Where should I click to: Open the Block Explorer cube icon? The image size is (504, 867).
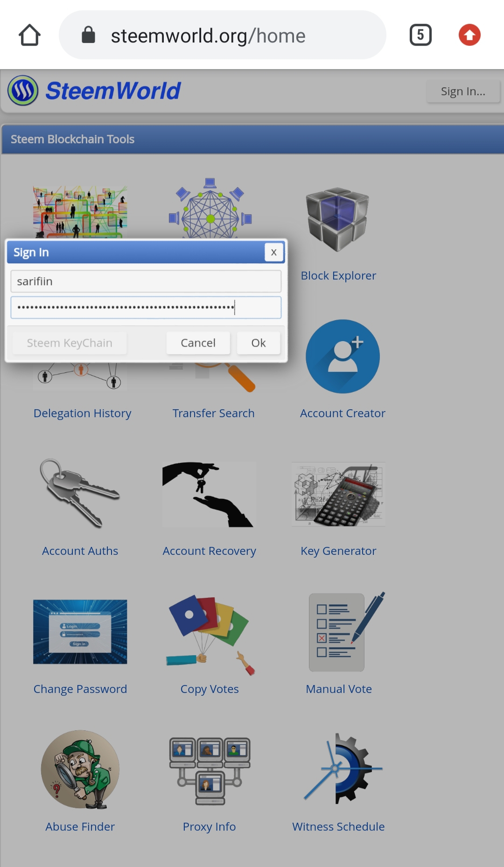coord(338,219)
